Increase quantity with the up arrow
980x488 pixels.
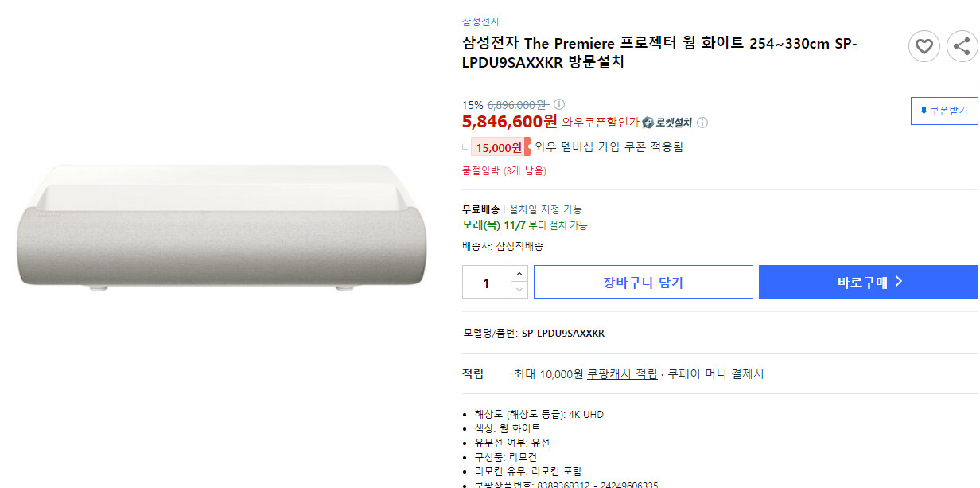pos(519,274)
